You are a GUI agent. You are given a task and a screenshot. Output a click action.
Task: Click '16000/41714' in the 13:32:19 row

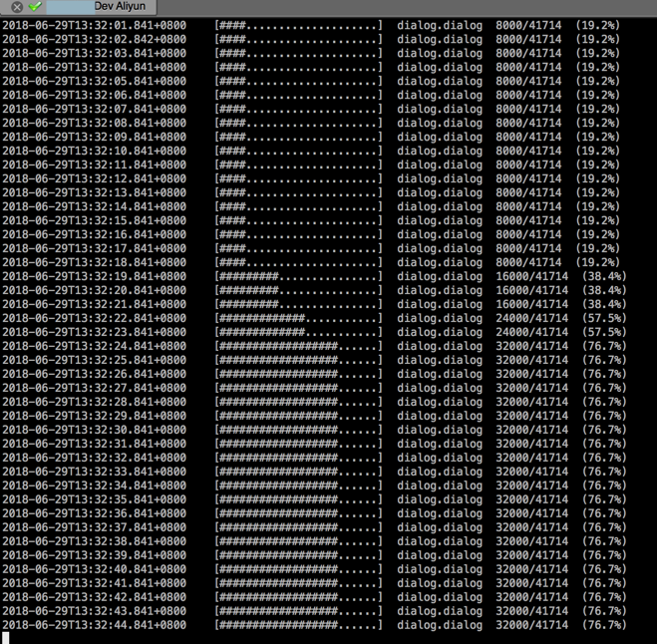click(531, 276)
